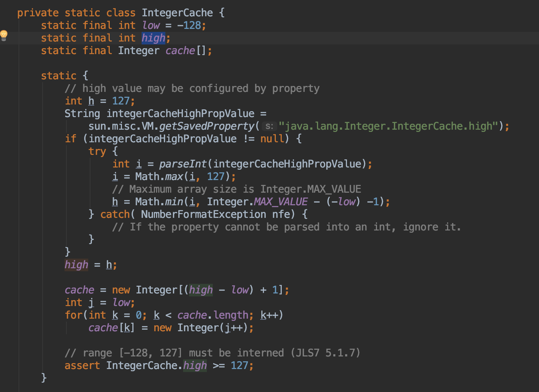This screenshot has height=392, width=539.
Task: Click 'min' in the Math.min call
Action: (x=174, y=202)
